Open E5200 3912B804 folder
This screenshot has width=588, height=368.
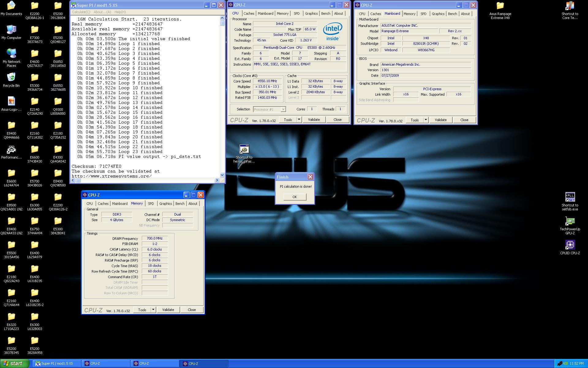58,10
